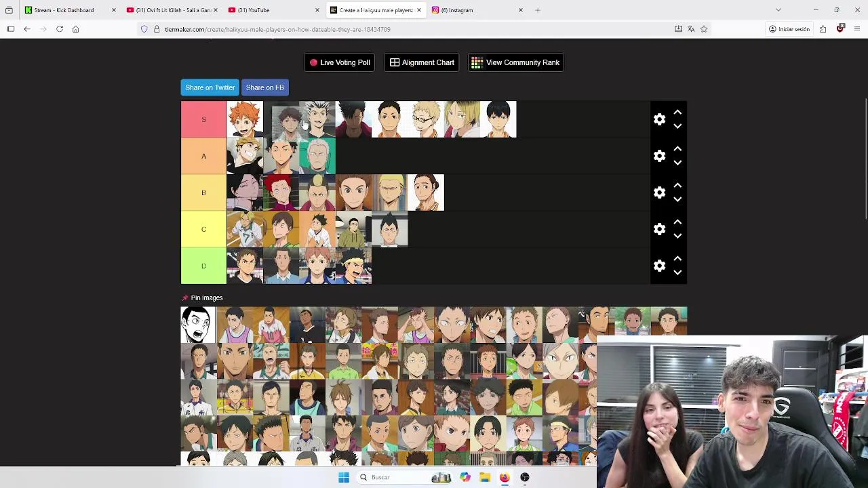Open File Explorer from taskbar

[485, 477]
